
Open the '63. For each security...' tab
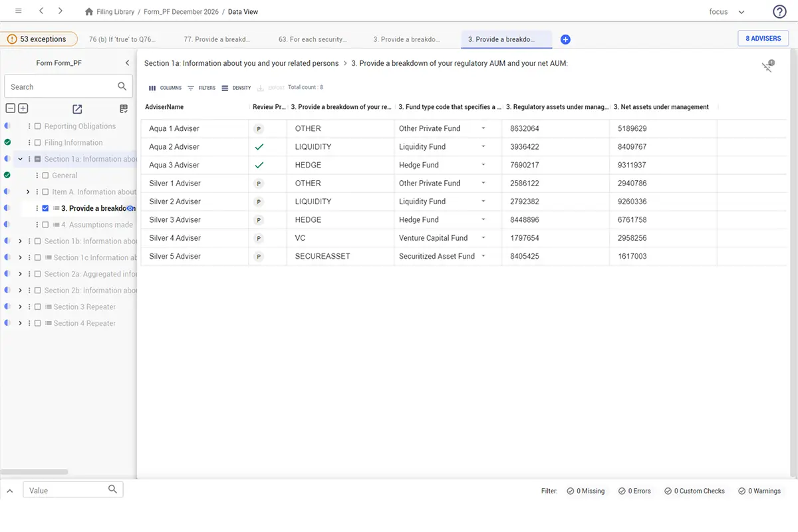(x=312, y=39)
